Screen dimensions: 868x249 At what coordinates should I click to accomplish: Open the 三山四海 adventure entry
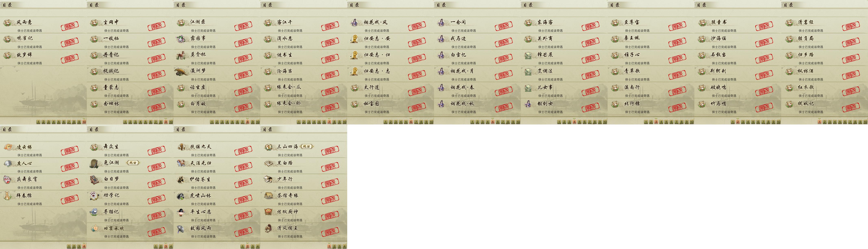[x=304, y=150]
